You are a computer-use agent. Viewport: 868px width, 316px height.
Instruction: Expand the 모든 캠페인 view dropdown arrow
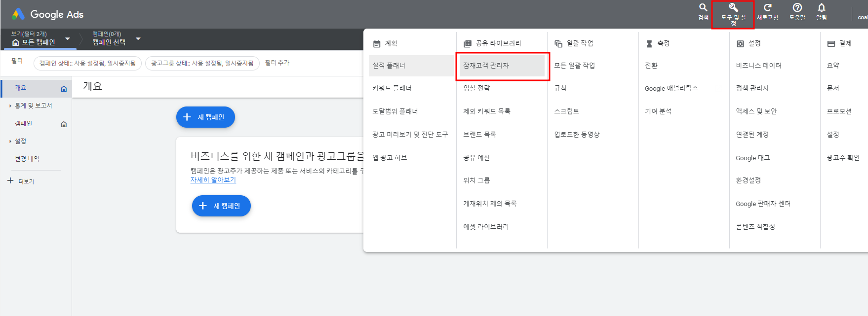[68, 38]
